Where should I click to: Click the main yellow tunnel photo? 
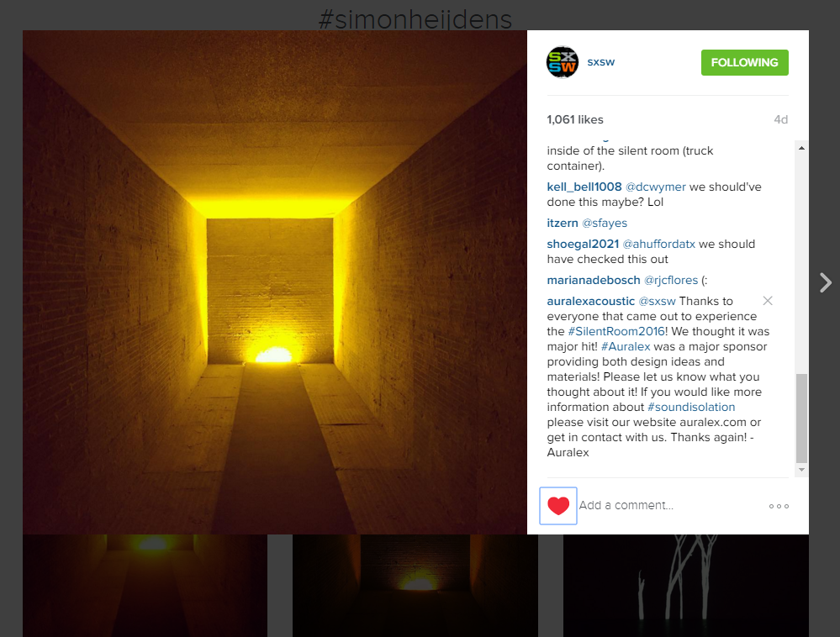coord(275,282)
